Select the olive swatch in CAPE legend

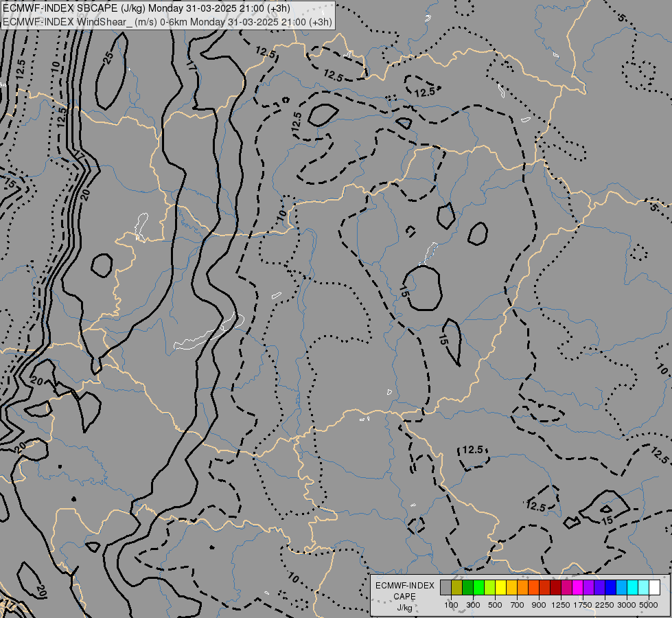(x=457, y=588)
